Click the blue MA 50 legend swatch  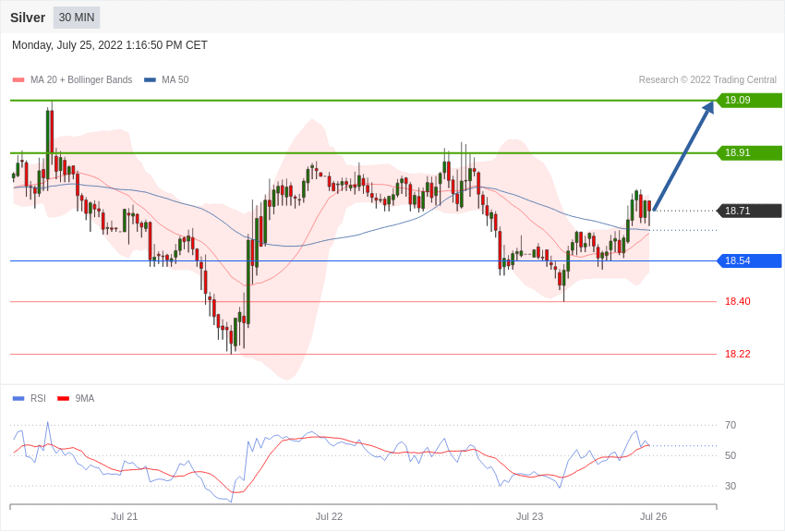pos(150,80)
